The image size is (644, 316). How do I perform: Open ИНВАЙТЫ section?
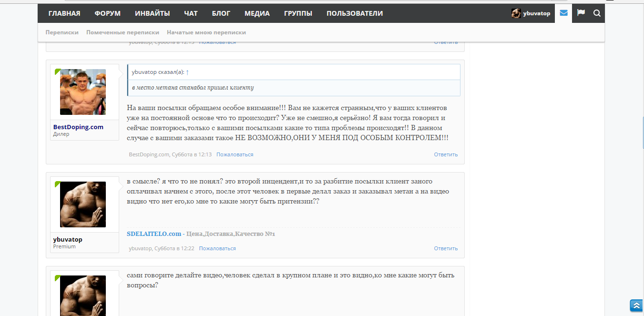(152, 13)
